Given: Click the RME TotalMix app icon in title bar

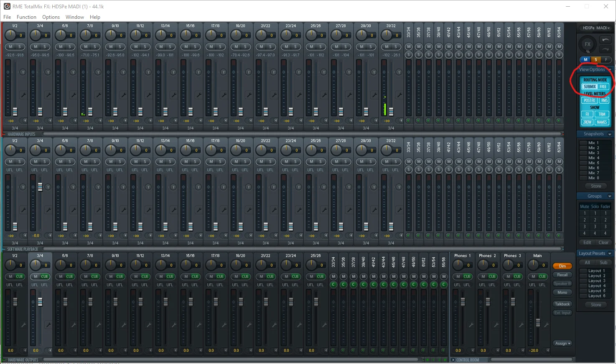Looking at the screenshot, I should coord(7,6).
